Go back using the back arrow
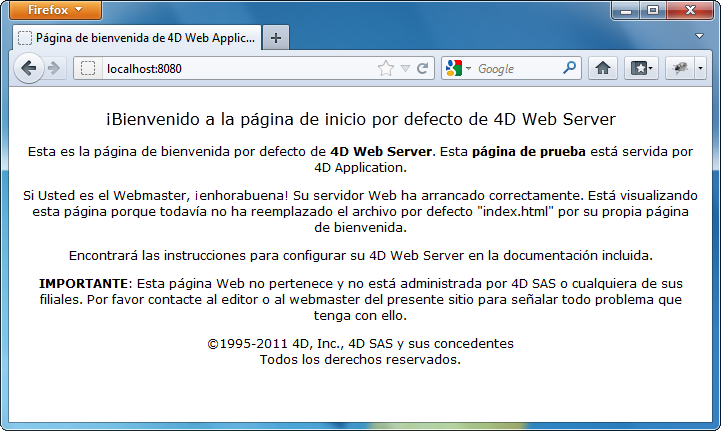 (x=29, y=69)
